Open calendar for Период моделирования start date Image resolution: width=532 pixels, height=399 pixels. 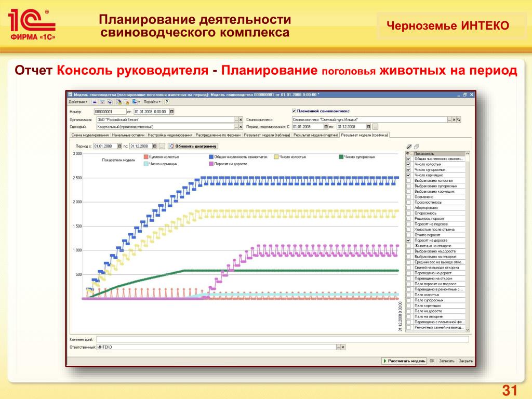tap(326, 127)
